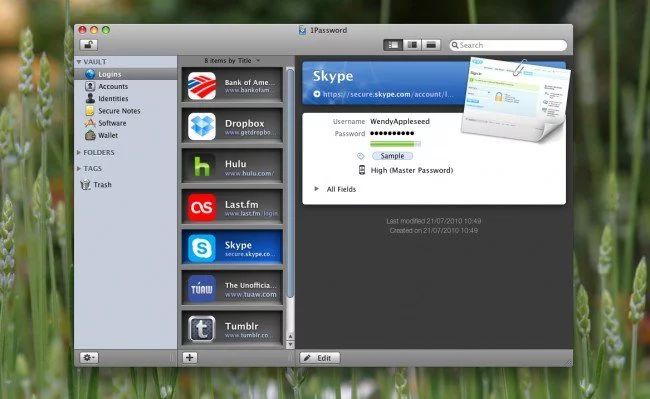
Task: Select the Hulu login title
Action: tap(235, 164)
